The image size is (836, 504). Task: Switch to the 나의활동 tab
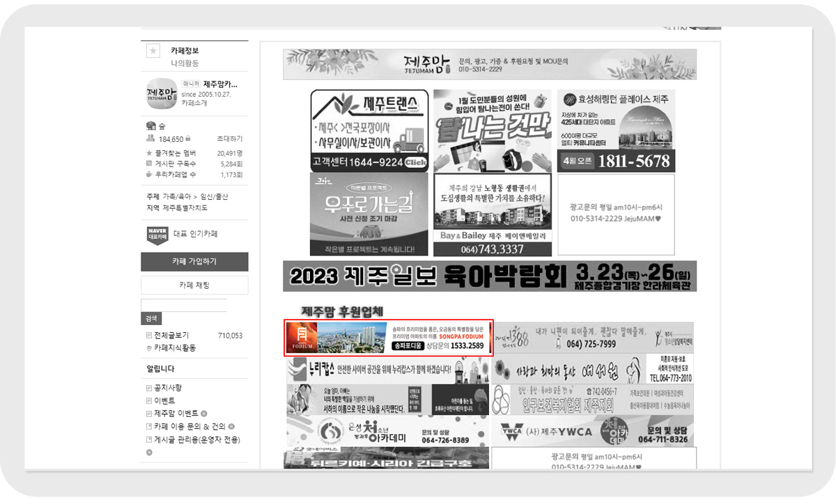click(x=185, y=63)
